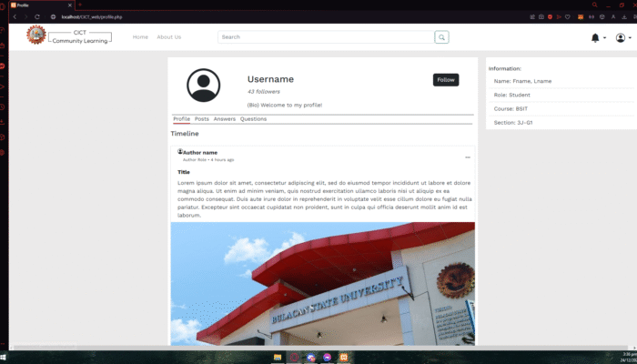The height and width of the screenshot is (364, 637).
Task: Open the post options ellipsis menu
Action: click(x=468, y=157)
